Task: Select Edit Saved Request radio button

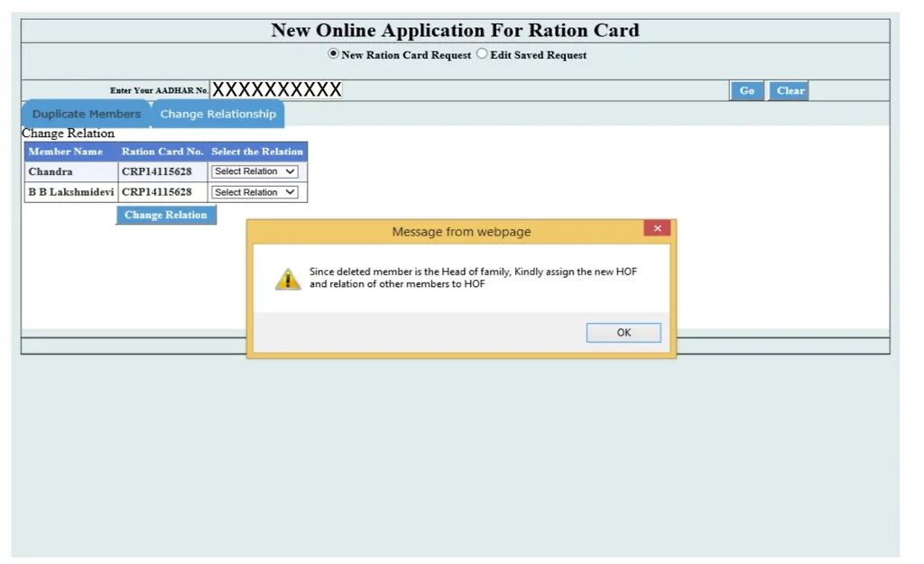Action: pyautogui.click(x=482, y=53)
